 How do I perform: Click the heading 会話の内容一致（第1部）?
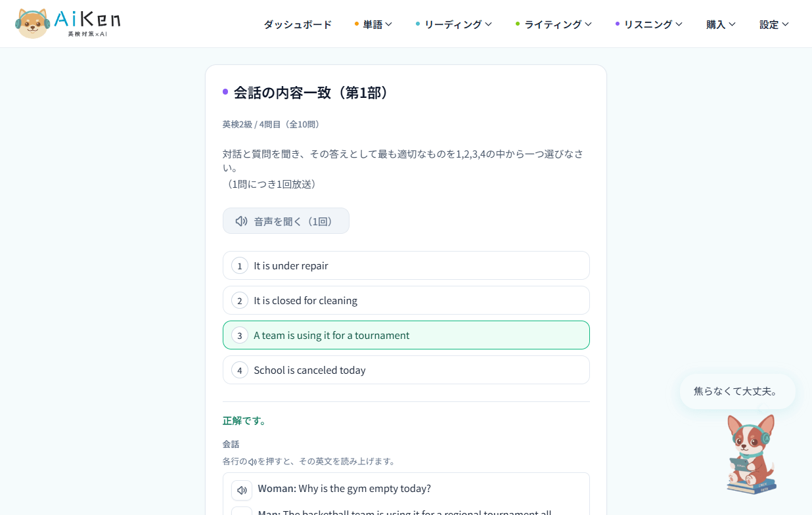[x=312, y=93]
